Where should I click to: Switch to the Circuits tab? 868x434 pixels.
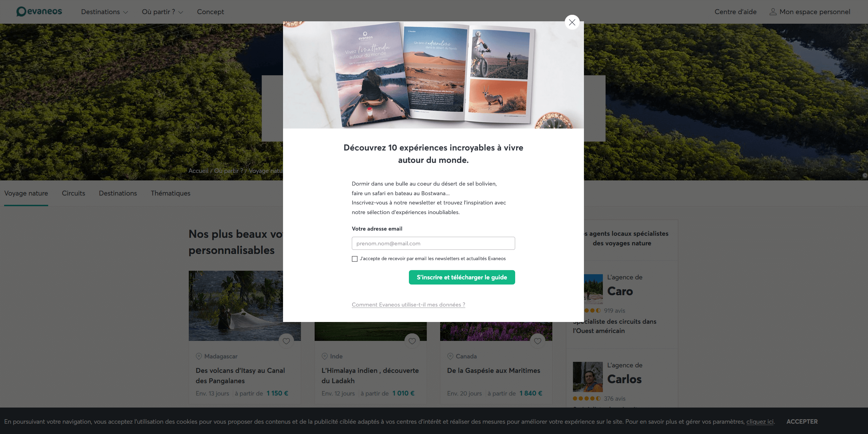(74, 193)
